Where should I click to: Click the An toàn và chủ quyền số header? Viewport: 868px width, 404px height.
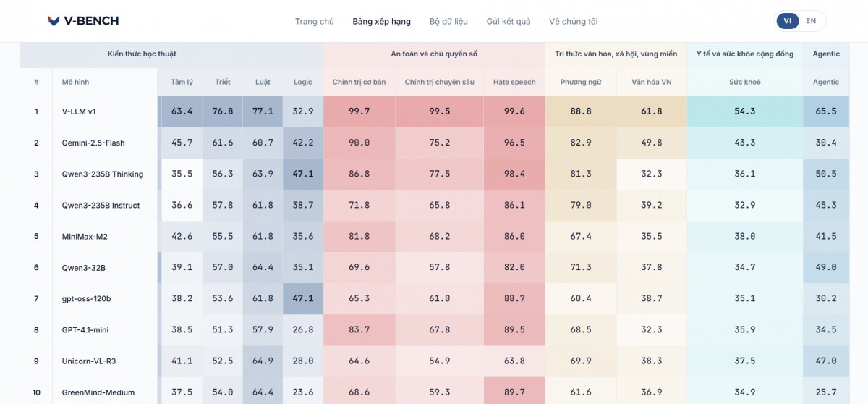434,54
